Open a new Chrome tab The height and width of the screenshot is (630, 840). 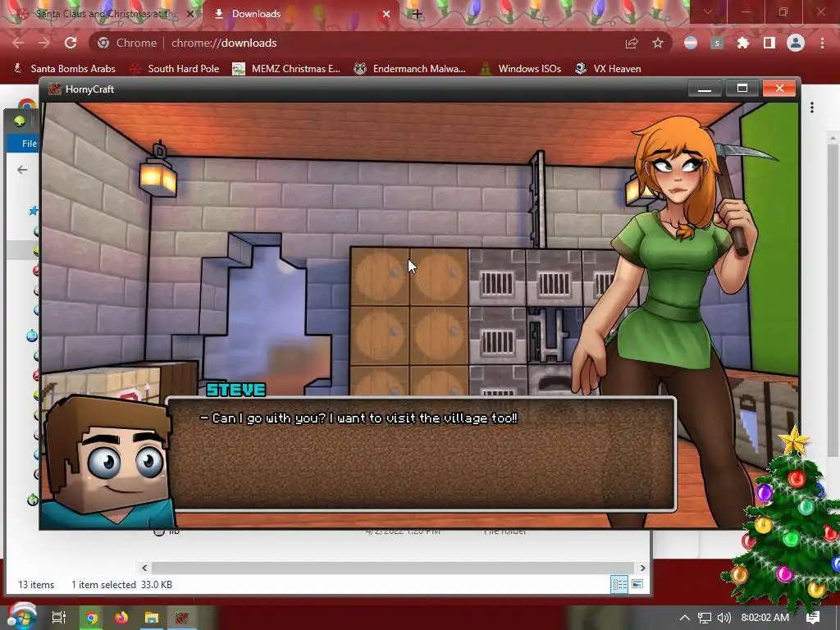tap(418, 14)
